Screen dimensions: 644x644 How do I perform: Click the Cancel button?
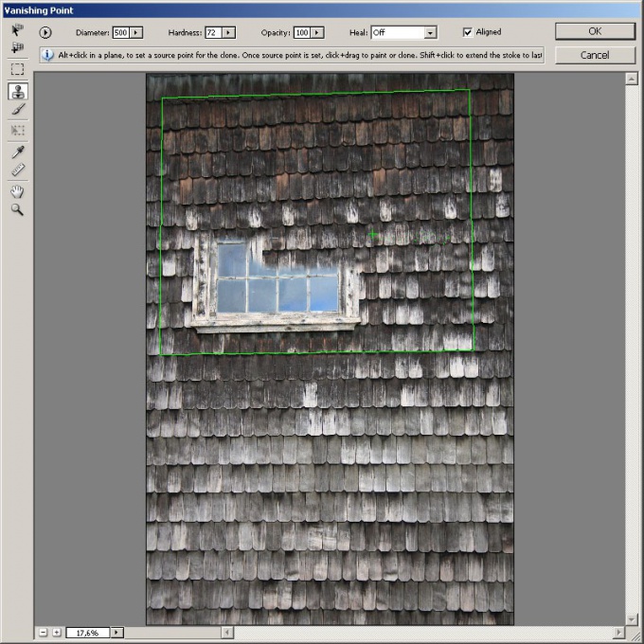tap(595, 55)
